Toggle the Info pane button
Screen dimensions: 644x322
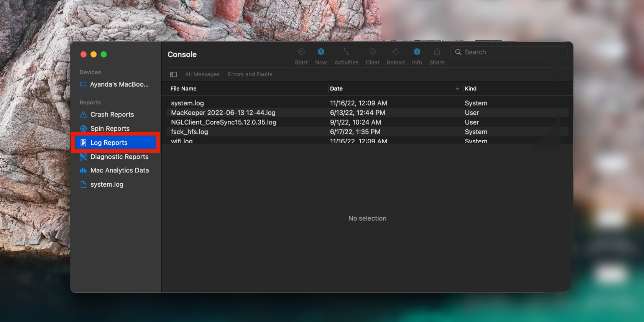point(417,52)
